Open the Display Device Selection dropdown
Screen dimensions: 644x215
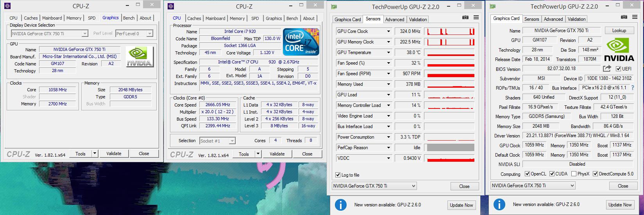coord(85,34)
